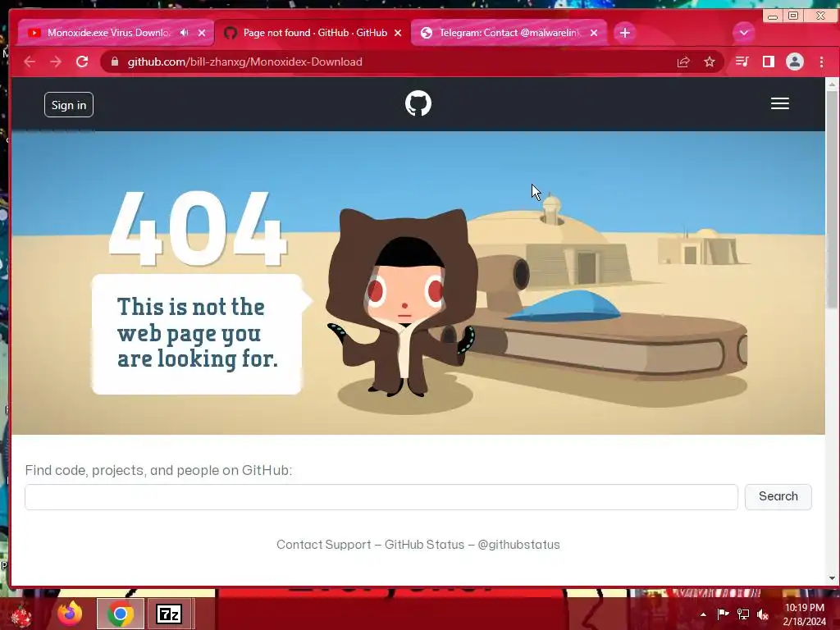Click the address bar URL
Viewport: 840px width, 630px height.
244,62
